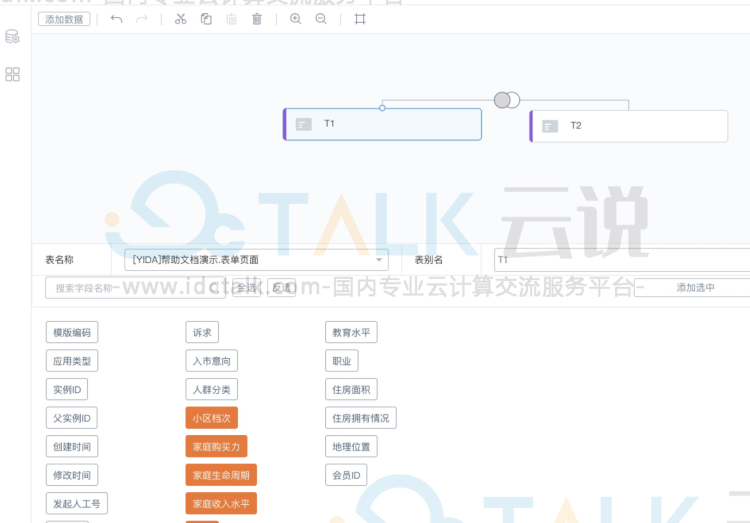
Task: Open the 表名称 dropdown
Action: click(256, 260)
